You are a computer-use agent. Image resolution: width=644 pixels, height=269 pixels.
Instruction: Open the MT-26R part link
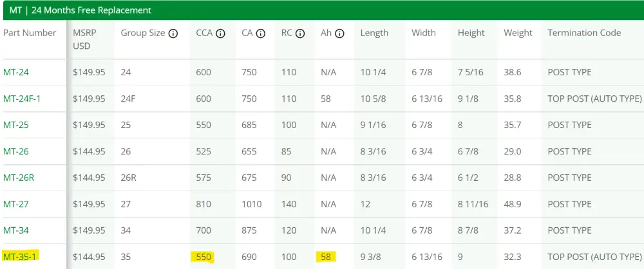click(x=19, y=178)
